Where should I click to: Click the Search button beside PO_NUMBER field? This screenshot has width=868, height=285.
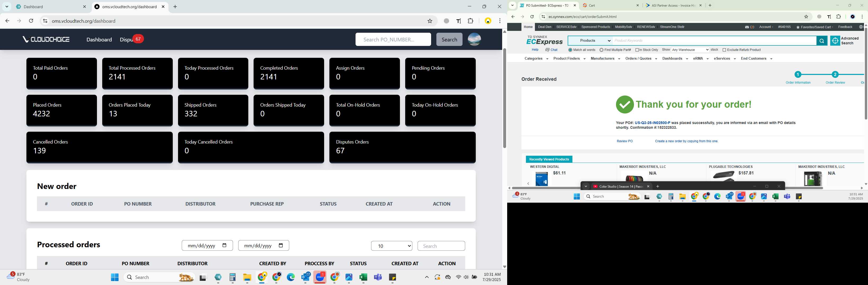click(x=449, y=39)
